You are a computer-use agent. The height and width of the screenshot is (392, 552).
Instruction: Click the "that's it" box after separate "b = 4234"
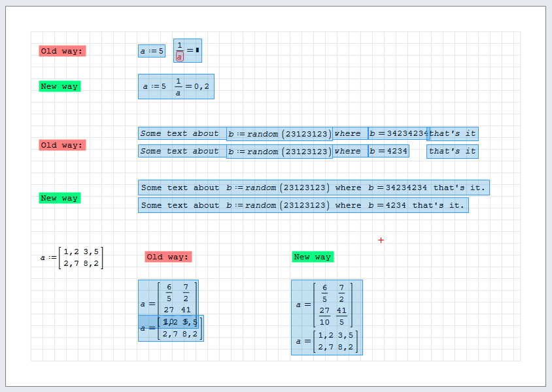point(452,152)
